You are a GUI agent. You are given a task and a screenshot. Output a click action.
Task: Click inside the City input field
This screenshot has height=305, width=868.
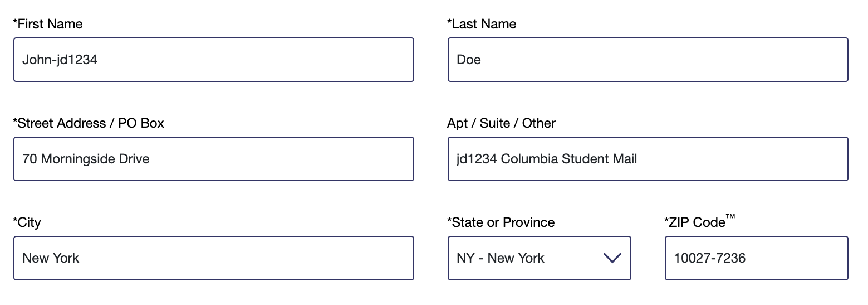pyautogui.click(x=214, y=258)
